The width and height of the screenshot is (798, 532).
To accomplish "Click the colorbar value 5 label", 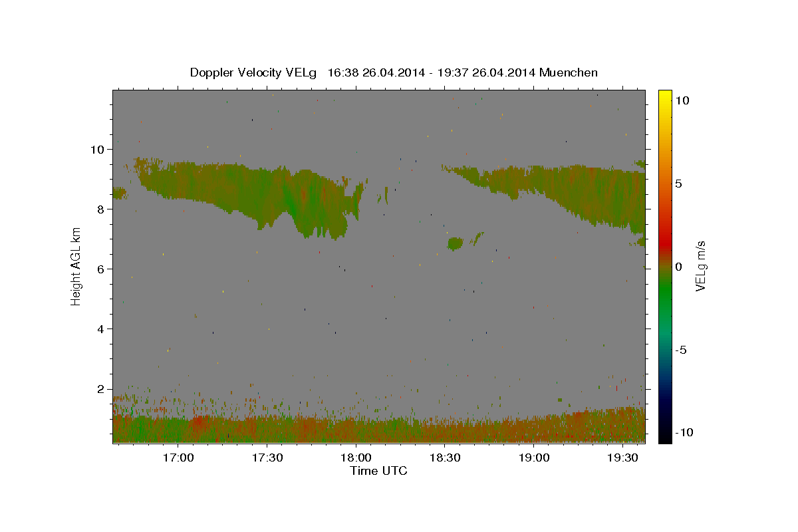I will tap(678, 184).
